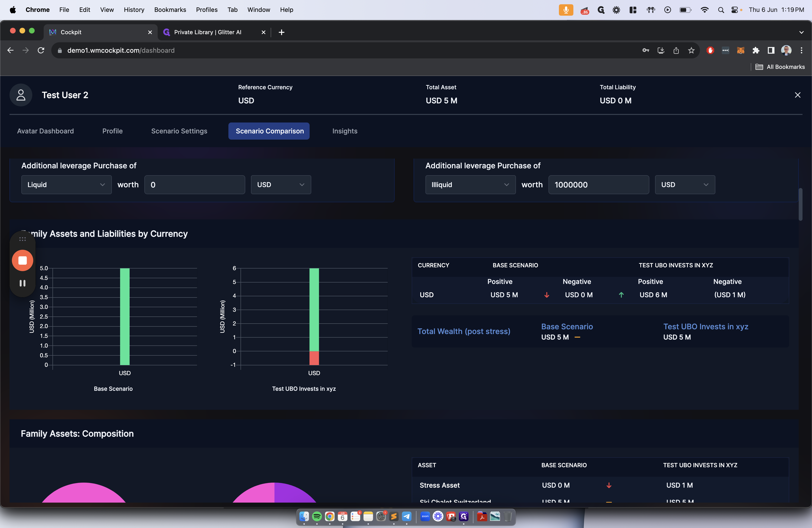812x528 pixels.
Task: Click the Total Wealth (post stress) label
Action: 464,331
